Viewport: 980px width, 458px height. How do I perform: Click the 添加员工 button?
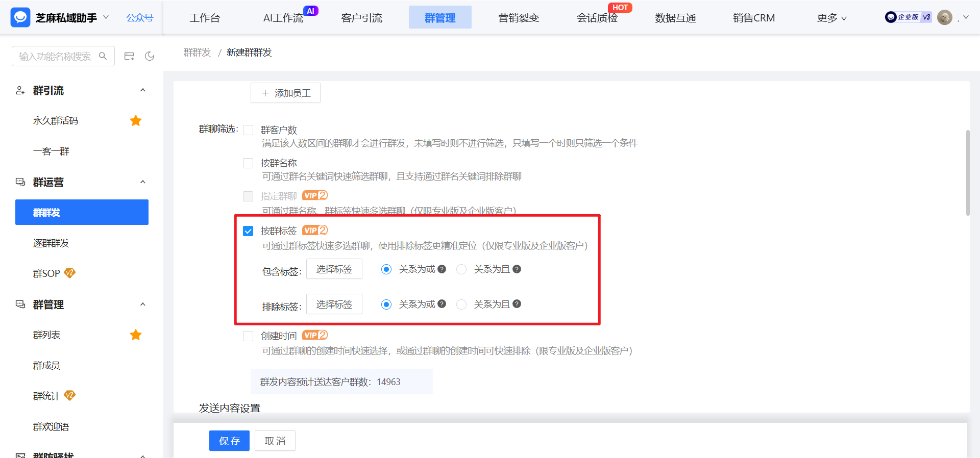pos(285,93)
